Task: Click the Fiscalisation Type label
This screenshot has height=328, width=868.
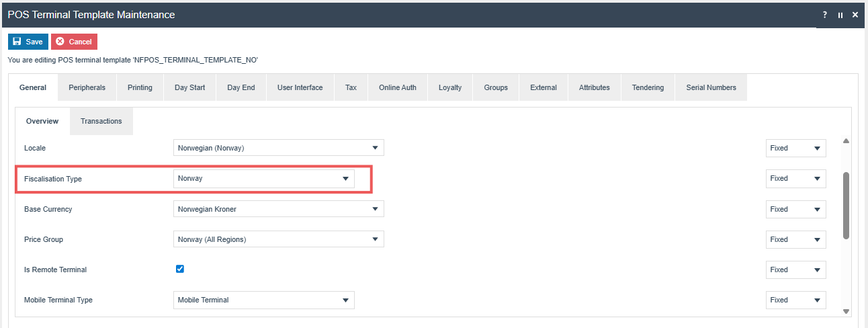Action: pyautogui.click(x=53, y=179)
